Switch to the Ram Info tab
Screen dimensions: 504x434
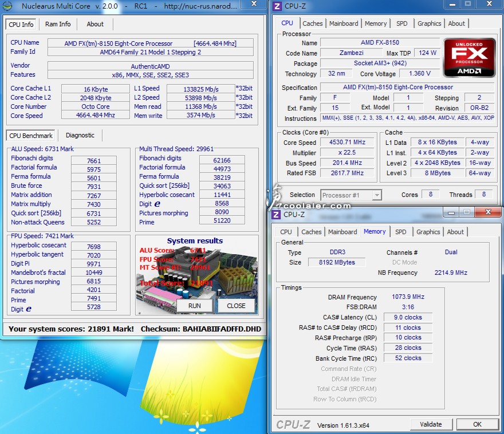pos(58,24)
